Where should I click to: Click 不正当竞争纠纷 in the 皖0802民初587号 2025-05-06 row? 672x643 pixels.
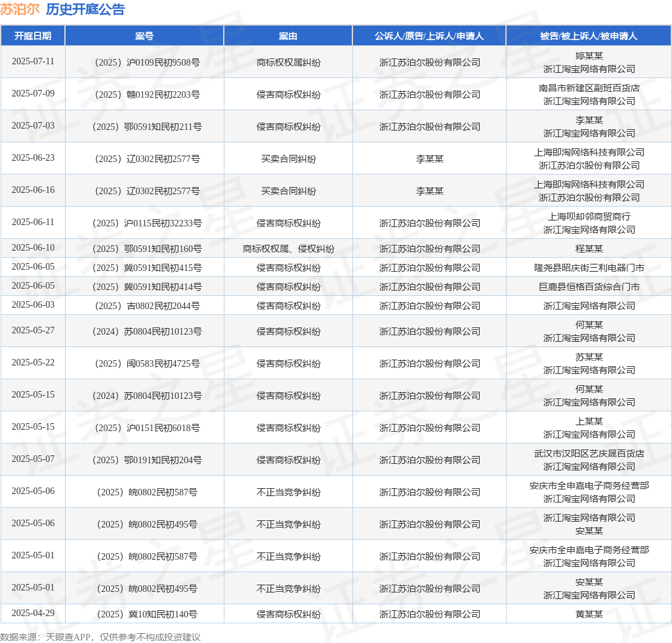[289, 492]
